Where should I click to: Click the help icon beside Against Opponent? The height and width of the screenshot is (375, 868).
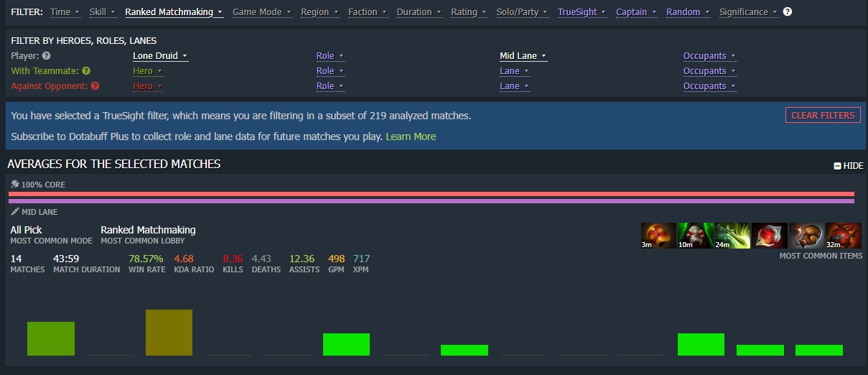95,86
